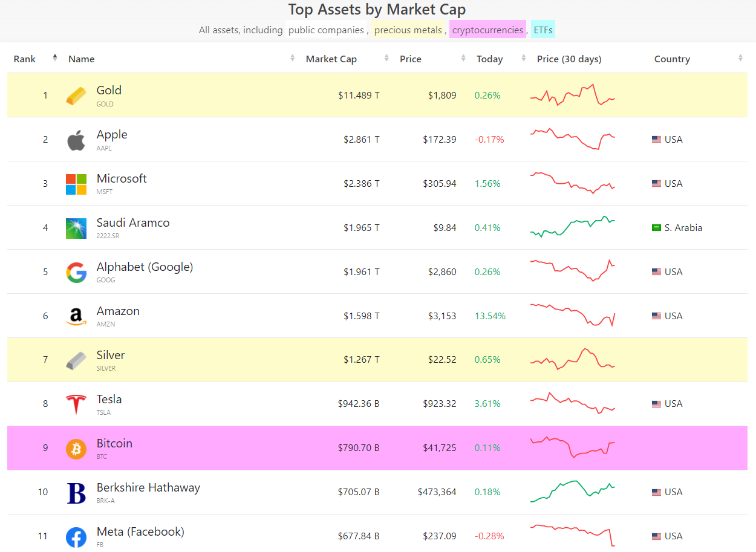Click the USA flag in Berkshire Hathaway row
756x552 pixels.
656,492
